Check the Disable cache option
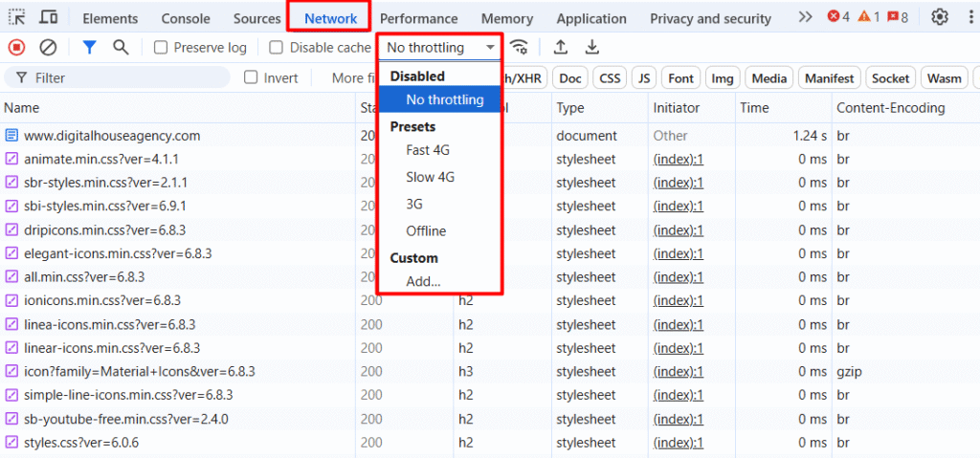The image size is (980, 458). coord(276,48)
